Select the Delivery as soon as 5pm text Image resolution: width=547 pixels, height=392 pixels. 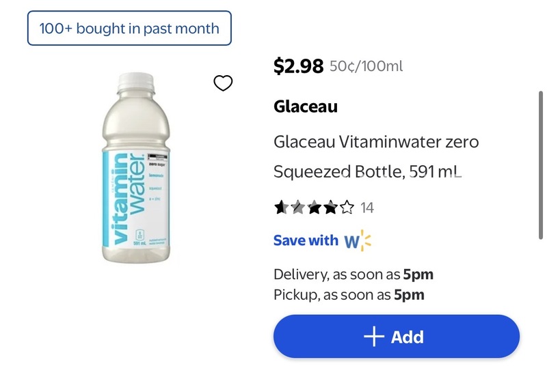pos(353,275)
